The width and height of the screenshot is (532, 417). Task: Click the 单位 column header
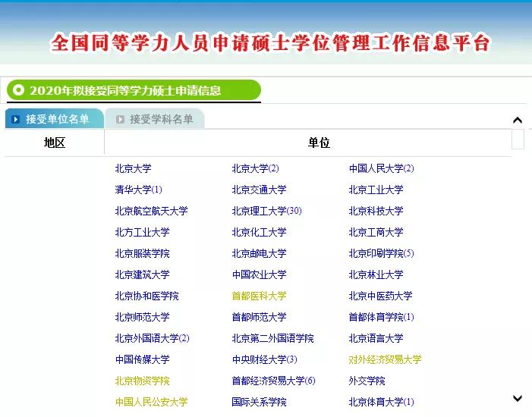pos(319,143)
